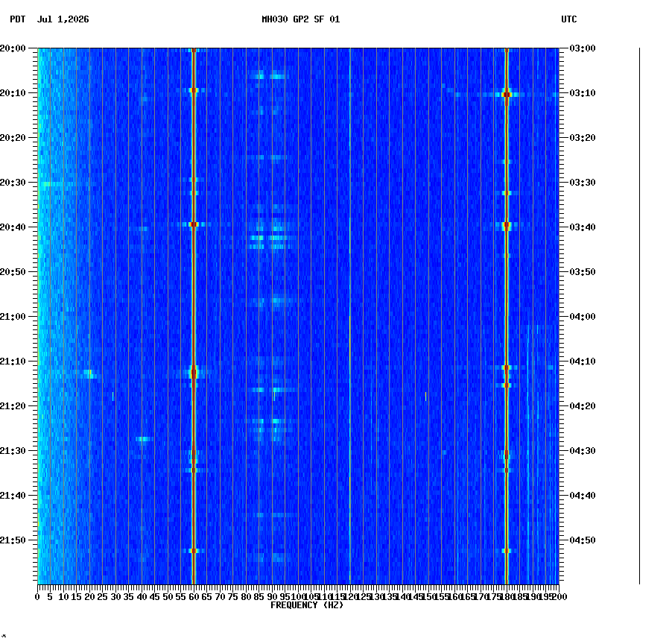
Task: Click the red 180 Hz hotspot near 20:10
Action: point(507,95)
